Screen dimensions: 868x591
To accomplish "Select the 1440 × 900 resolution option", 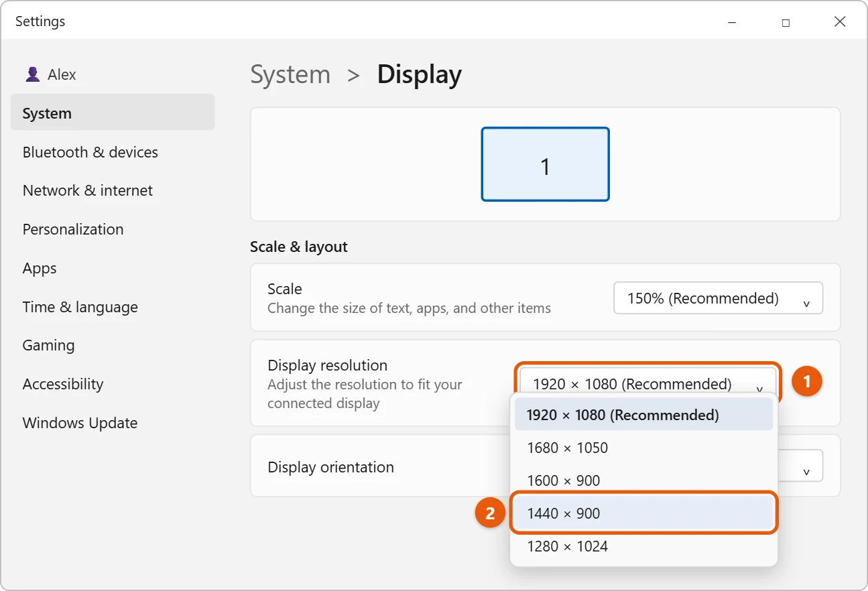I will 643,513.
